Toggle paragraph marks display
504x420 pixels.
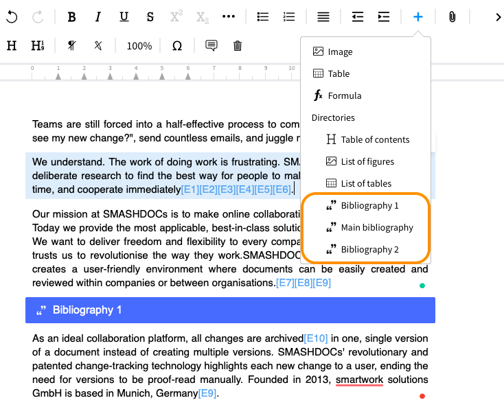[x=71, y=45]
